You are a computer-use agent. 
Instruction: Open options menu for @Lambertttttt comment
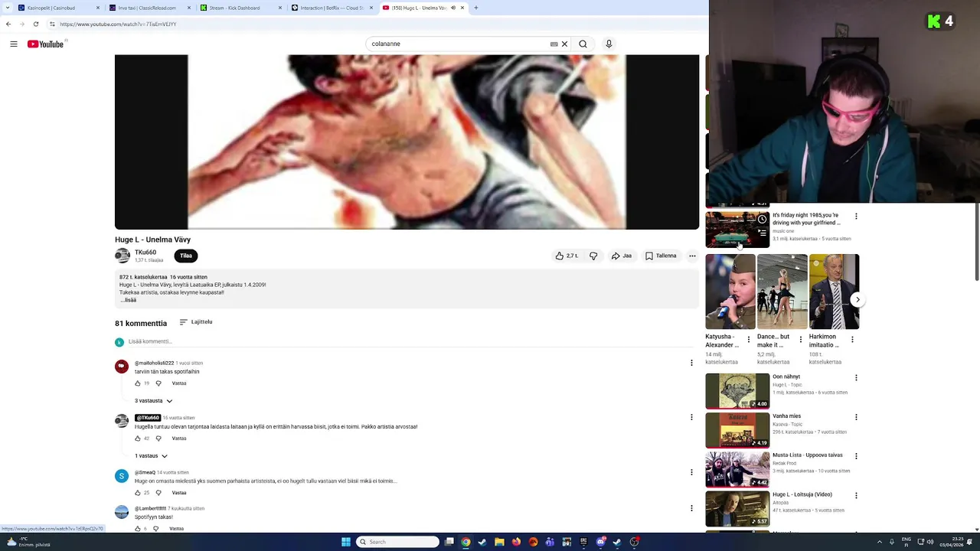pos(691,508)
